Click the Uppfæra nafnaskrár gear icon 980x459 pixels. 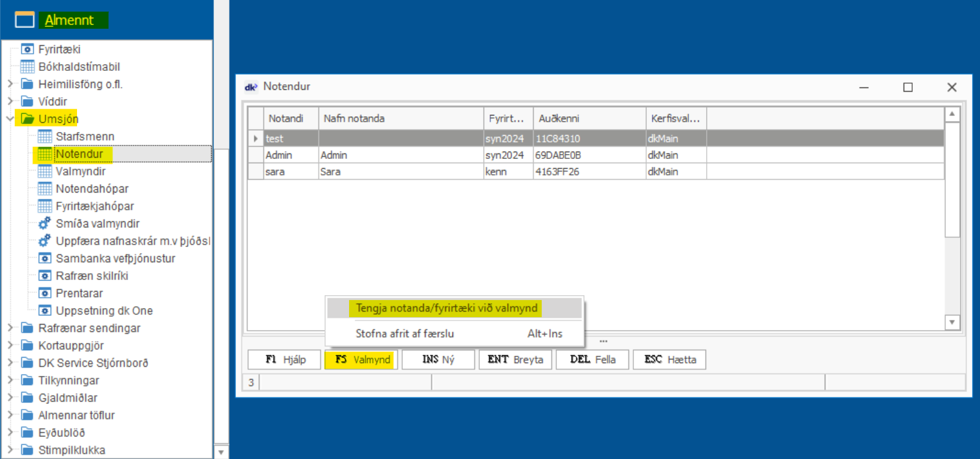tap(45, 241)
